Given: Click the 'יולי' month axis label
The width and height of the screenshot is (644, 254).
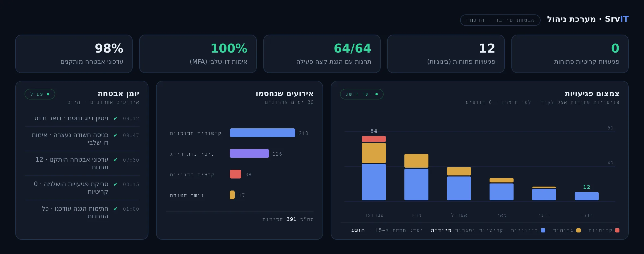Looking at the screenshot, I should pyautogui.click(x=587, y=215).
